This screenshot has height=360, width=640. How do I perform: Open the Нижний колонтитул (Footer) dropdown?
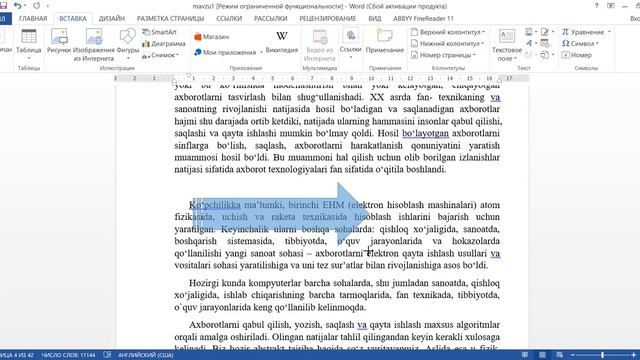(482, 43)
